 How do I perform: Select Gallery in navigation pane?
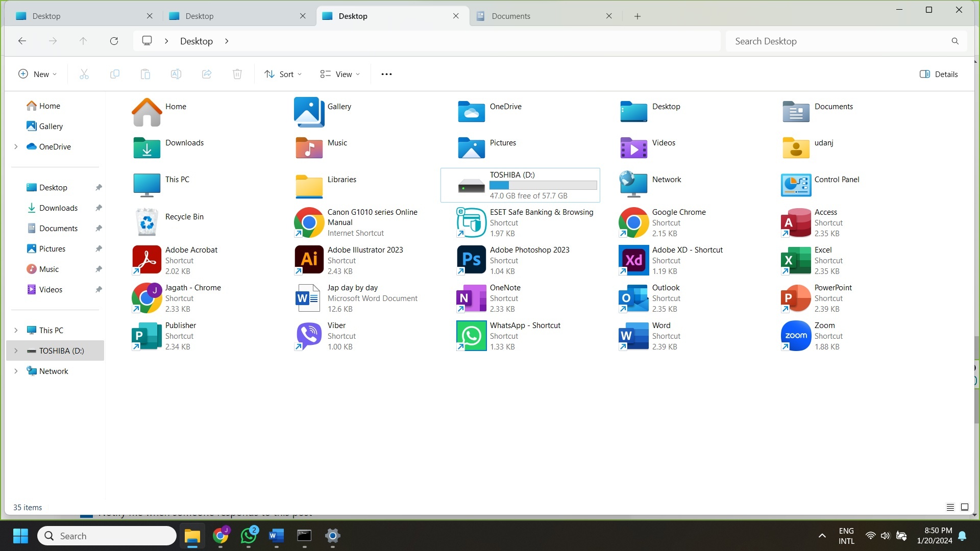(x=51, y=126)
